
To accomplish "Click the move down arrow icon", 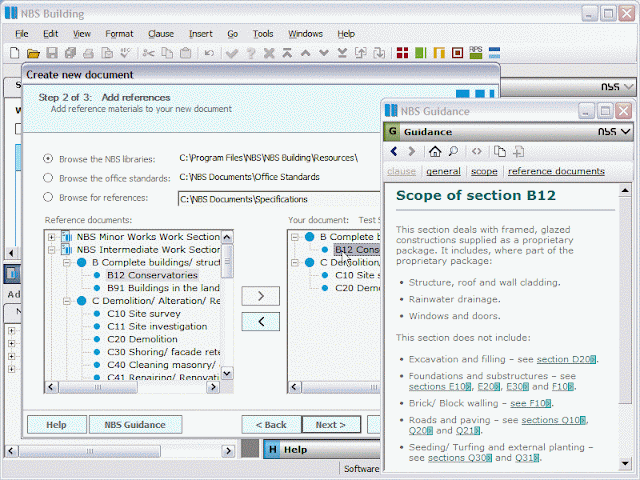I will pyautogui.click(x=324, y=53).
